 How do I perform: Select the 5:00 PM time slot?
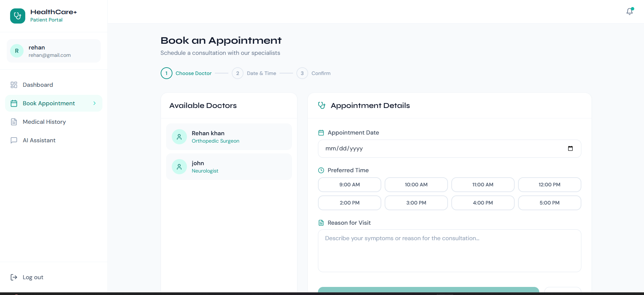pyautogui.click(x=550, y=203)
